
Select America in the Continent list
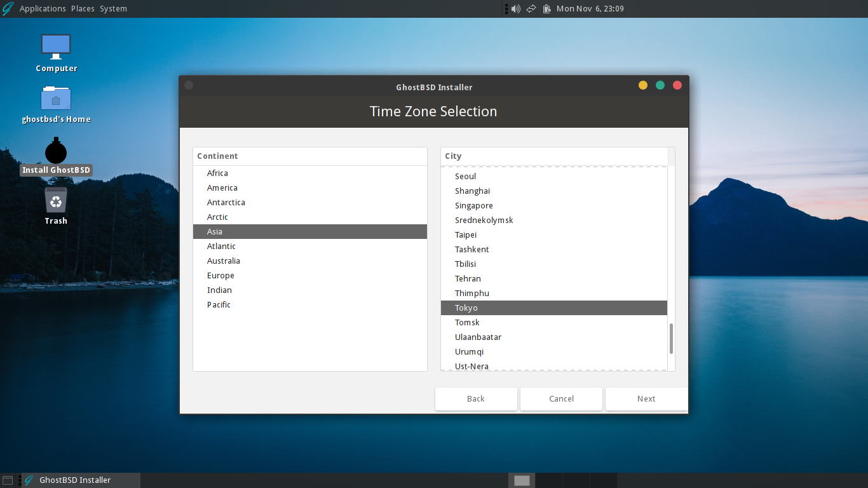310,188
